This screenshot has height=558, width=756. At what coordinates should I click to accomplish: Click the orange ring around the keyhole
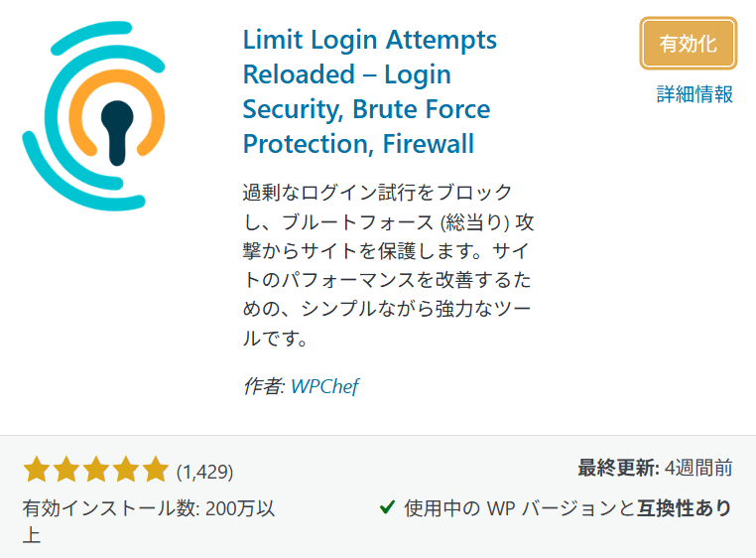coord(117,112)
